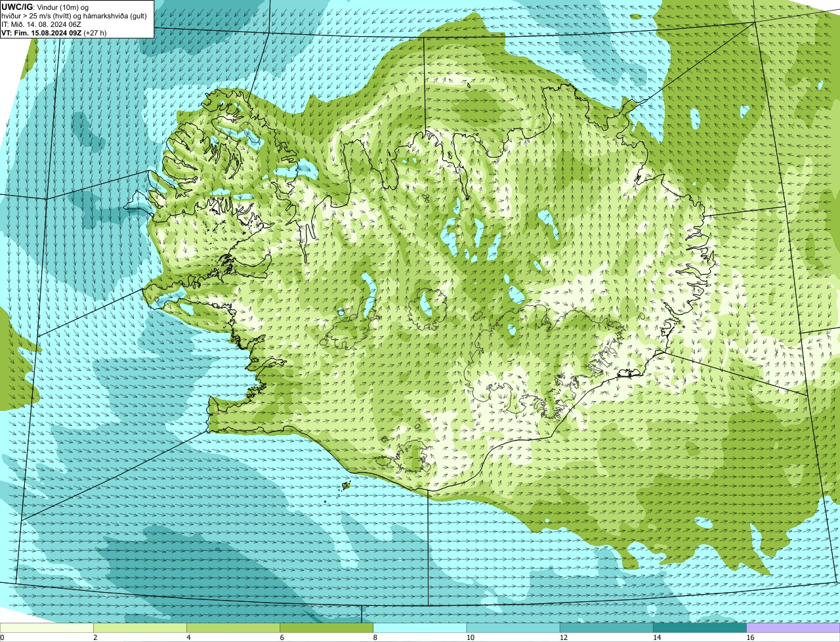Viewport: 840px width, 642px height.
Task: Click the text 'hviður > 25 m/s (hvítt) og hámarkshviða (gult)'
Action: (x=74, y=15)
